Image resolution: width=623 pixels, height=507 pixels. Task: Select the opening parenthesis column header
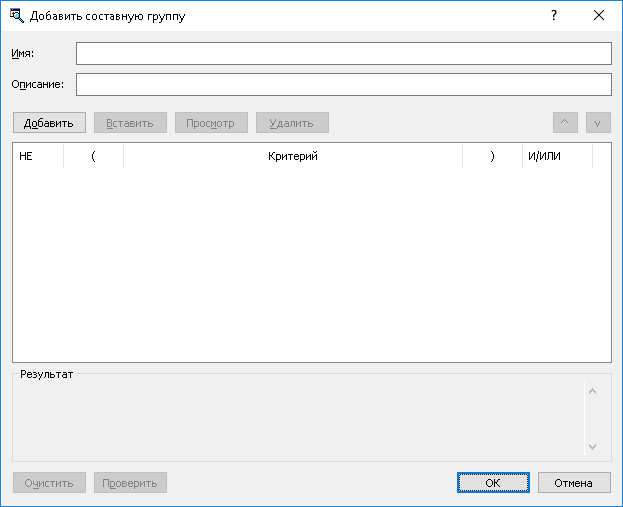pos(93,156)
